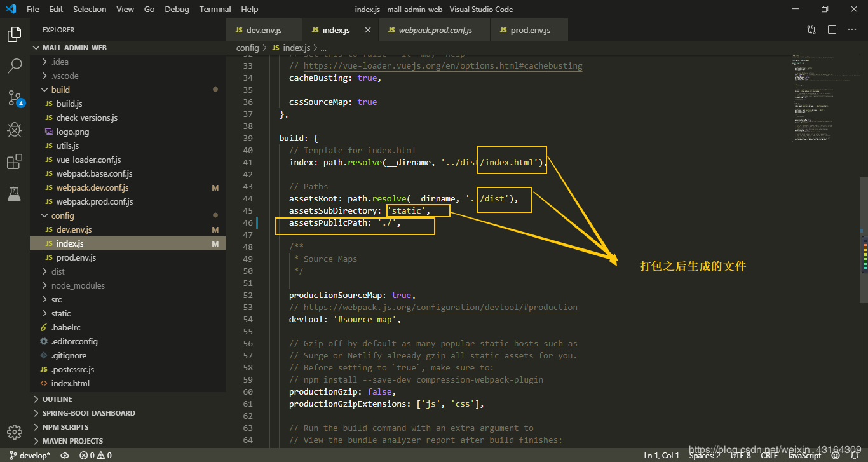868x462 pixels.
Task: Click the JS icon on the dev.env.js tab
Action: coord(239,30)
